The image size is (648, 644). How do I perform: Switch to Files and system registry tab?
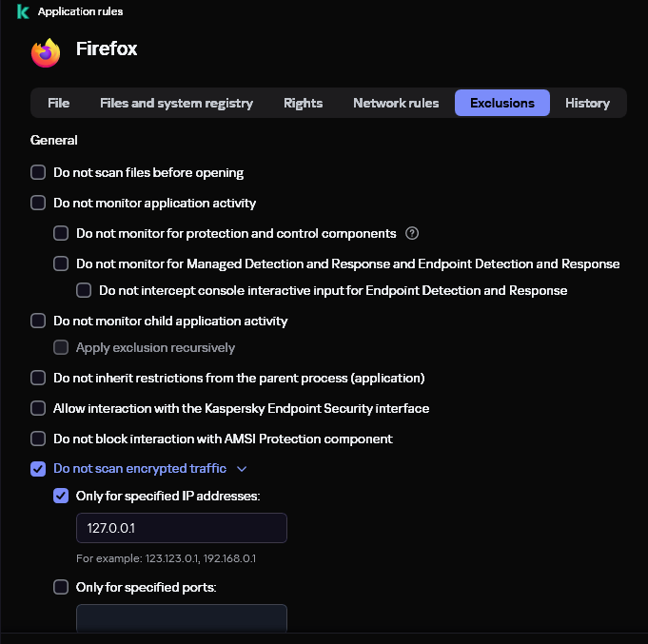coord(176,103)
